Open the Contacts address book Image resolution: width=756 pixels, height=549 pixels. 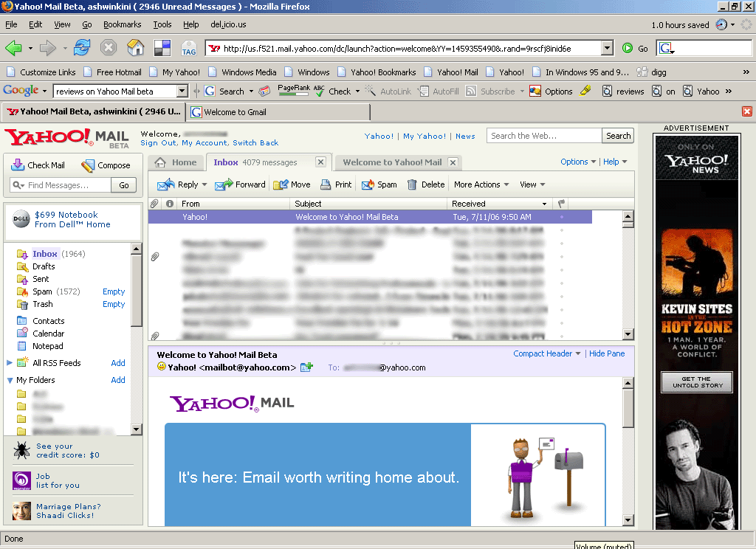pos(48,320)
